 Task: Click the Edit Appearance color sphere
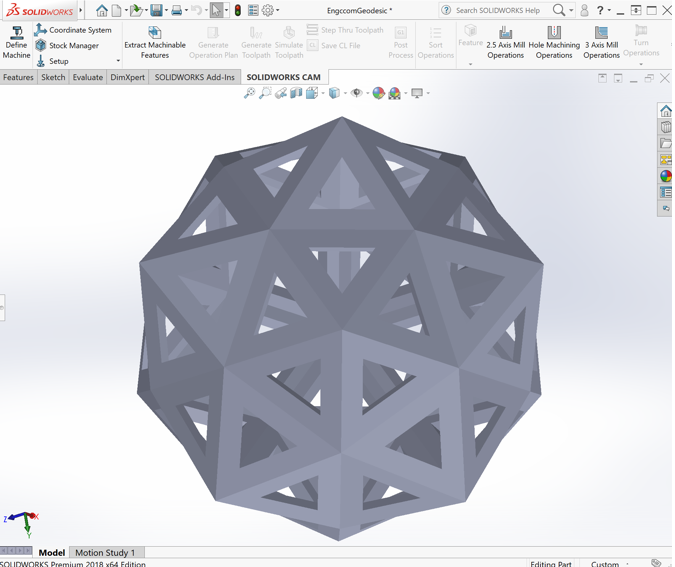[379, 93]
